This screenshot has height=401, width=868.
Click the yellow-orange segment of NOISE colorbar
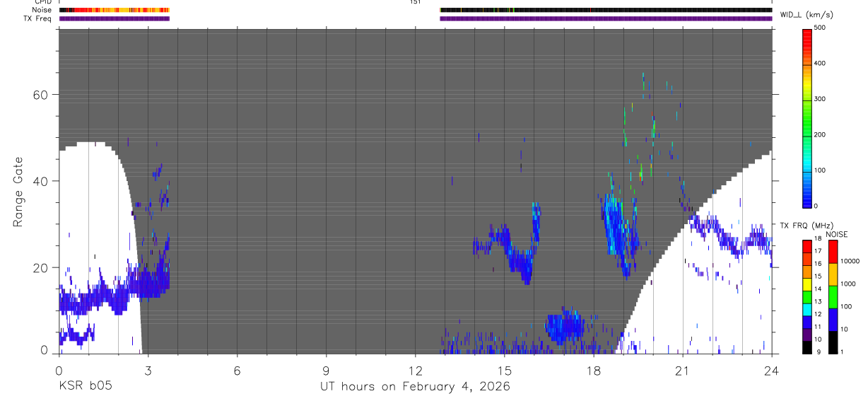click(x=833, y=274)
